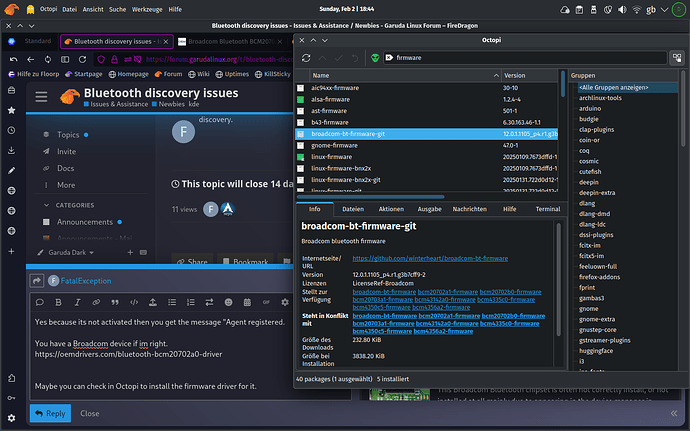The width and height of the screenshot is (690, 431).
Task: Click the bold formatting icon in reply editor
Action: (58, 302)
